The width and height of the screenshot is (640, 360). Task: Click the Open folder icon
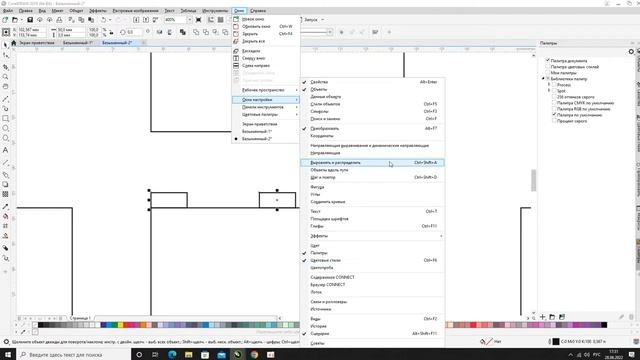click(15, 20)
